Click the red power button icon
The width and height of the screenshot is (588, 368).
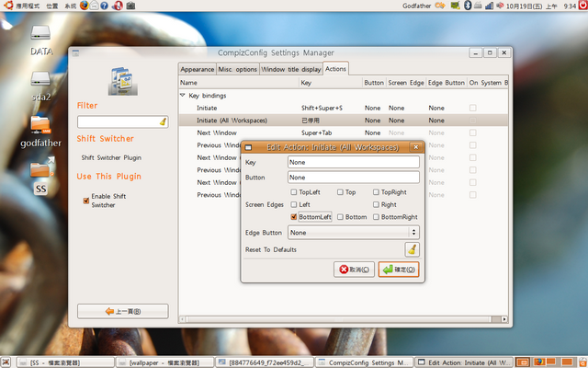coord(582,6)
